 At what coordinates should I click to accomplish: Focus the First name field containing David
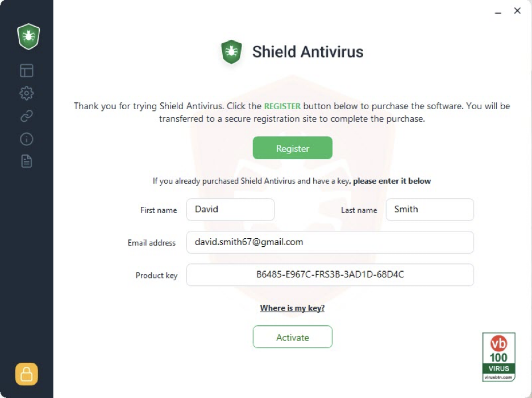click(x=230, y=209)
